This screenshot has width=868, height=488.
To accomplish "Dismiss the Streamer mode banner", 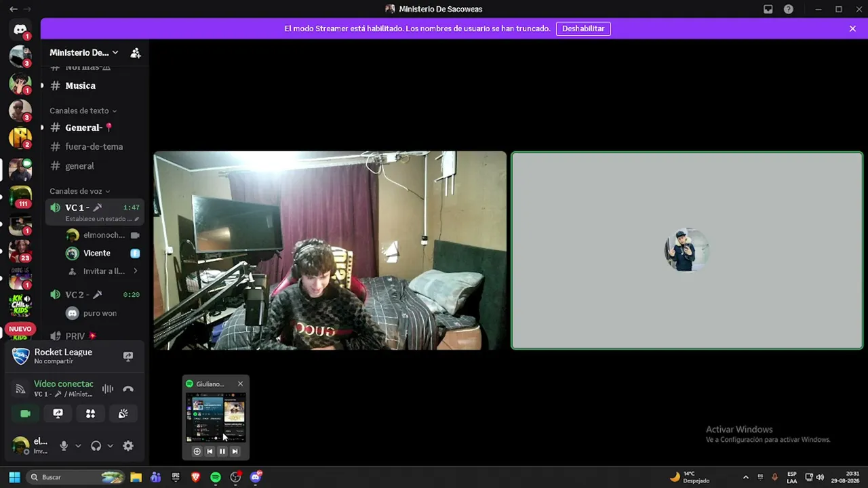I will (x=852, y=28).
